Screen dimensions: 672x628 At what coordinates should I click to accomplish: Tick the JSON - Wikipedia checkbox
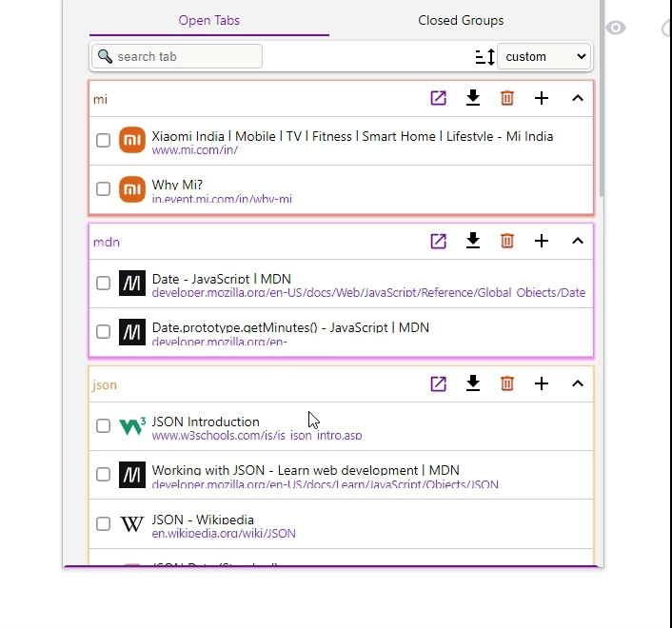[103, 523]
